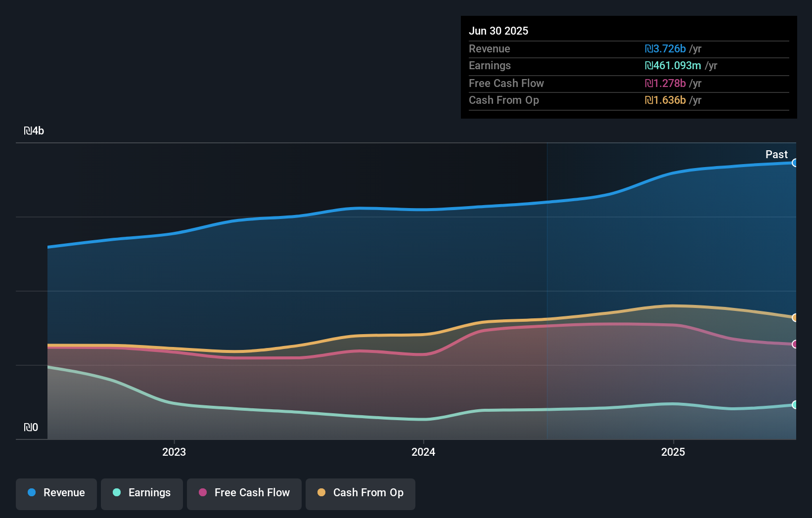
Task: Toggle the Revenue series visibility
Action: coord(56,493)
